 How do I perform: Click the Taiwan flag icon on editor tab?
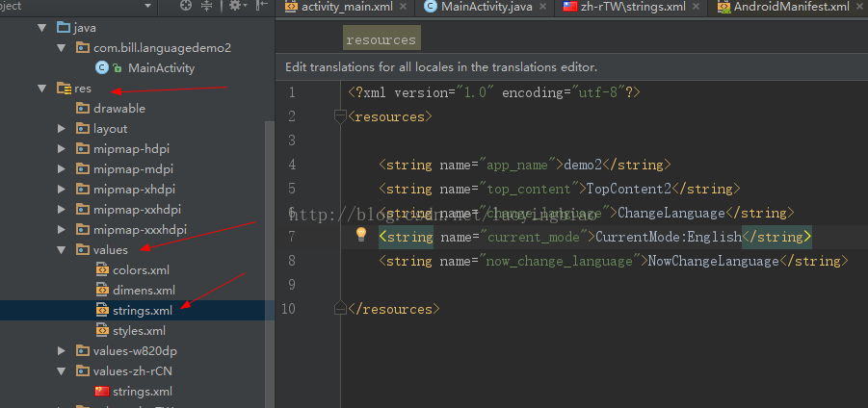pos(570,7)
